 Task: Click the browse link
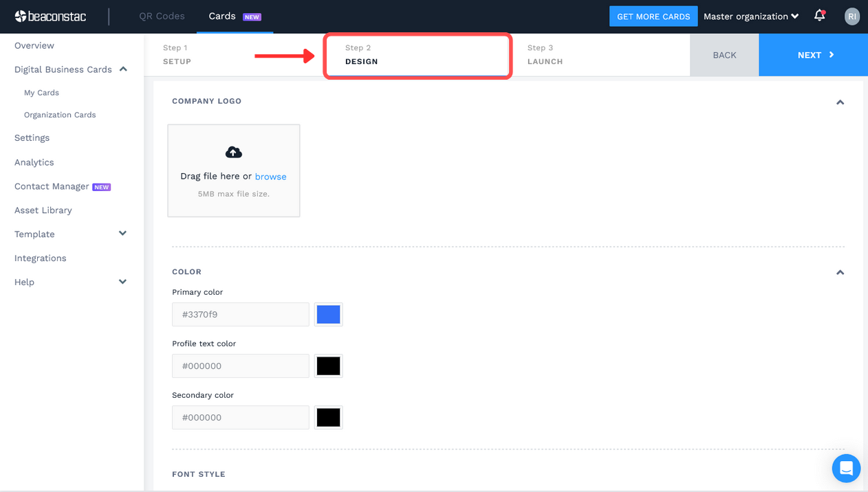(x=270, y=177)
